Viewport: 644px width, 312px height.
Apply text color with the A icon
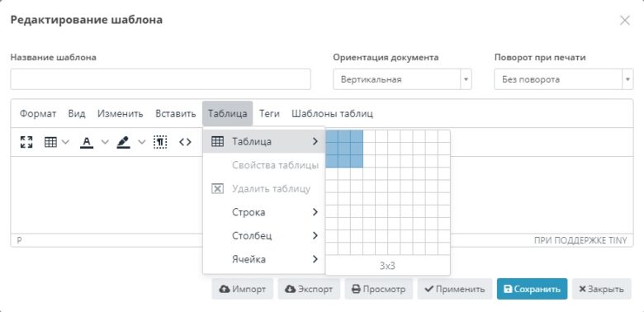tap(87, 142)
